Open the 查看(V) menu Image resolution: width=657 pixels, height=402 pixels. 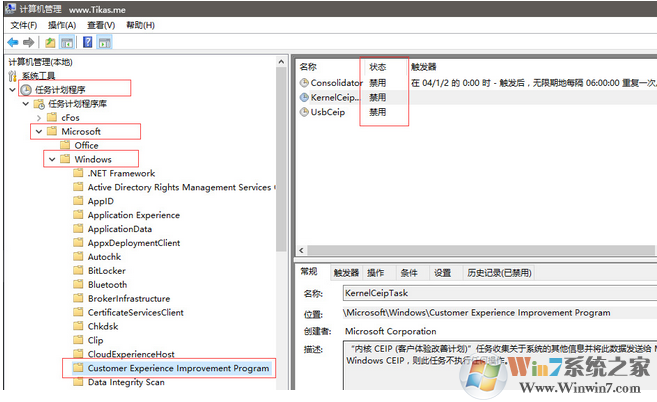pos(101,25)
